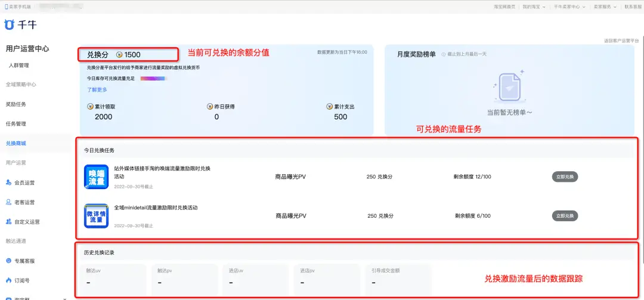This screenshot has width=644, height=300.
Task: Click 联系客服 link
Action: tap(633, 7)
